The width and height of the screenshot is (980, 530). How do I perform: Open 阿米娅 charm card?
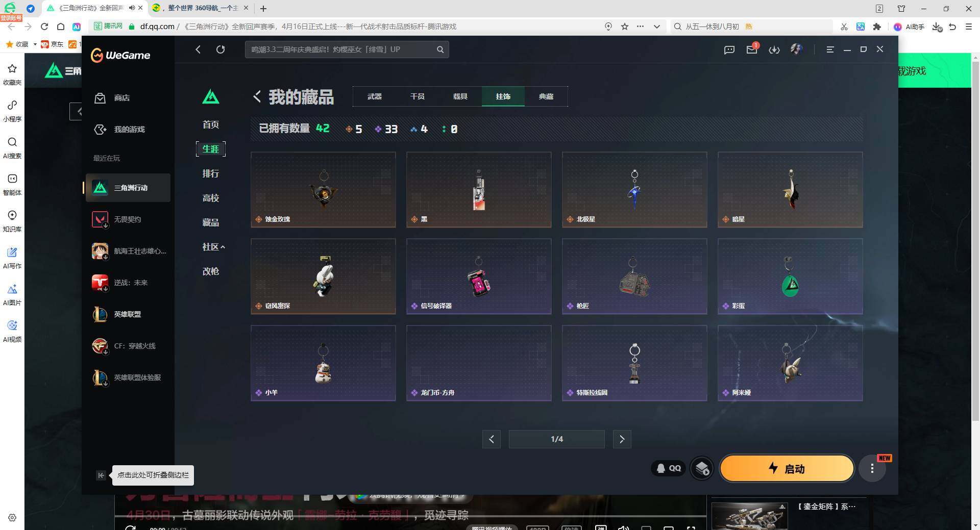coord(790,363)
